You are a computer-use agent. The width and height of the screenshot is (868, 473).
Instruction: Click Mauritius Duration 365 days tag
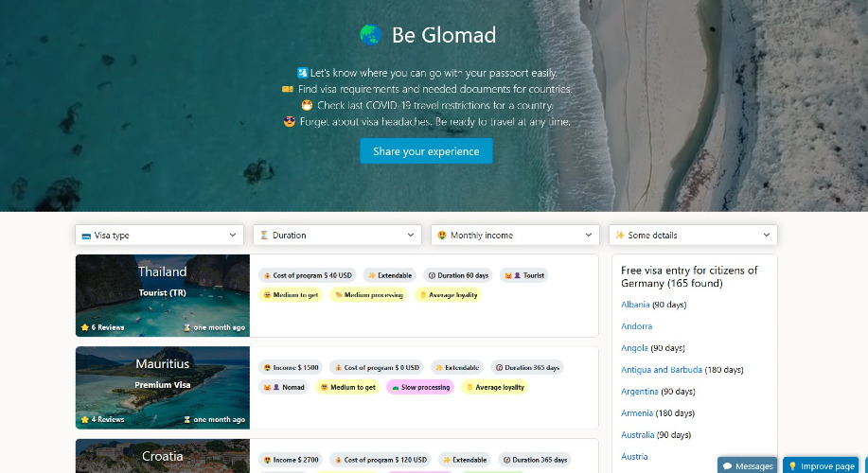(x=527, y=367)
